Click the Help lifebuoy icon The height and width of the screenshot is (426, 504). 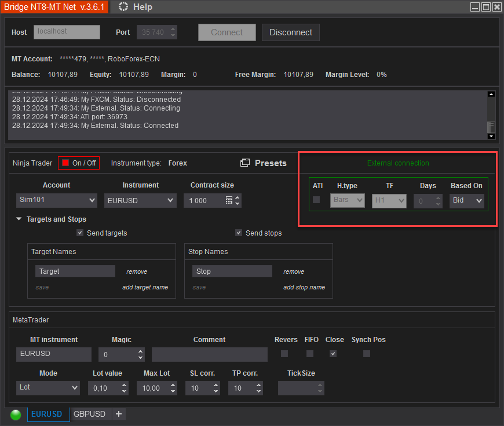click(123, 7)
